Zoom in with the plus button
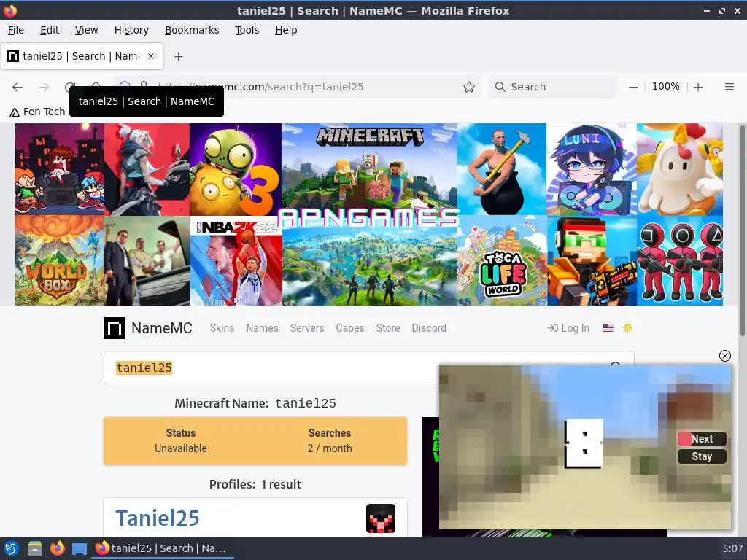Screen dimensions: 747x560 698,87
